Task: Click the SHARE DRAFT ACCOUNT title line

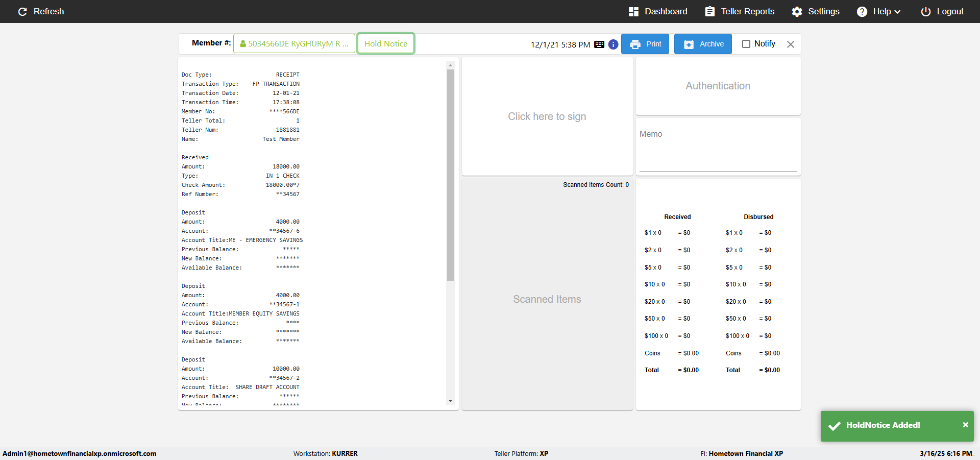Action: pos(240,387)
